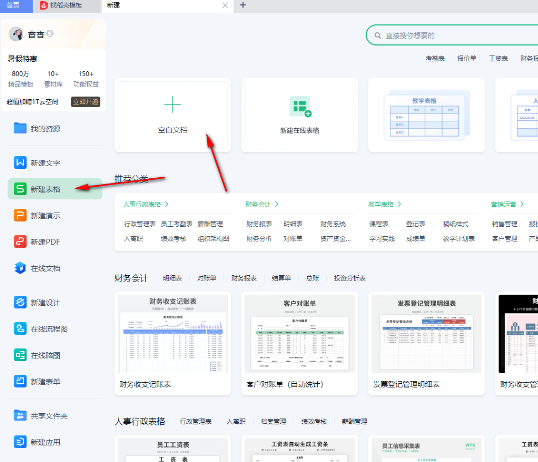Expand the 人事行政表格 category chevron

coord(167,204)
